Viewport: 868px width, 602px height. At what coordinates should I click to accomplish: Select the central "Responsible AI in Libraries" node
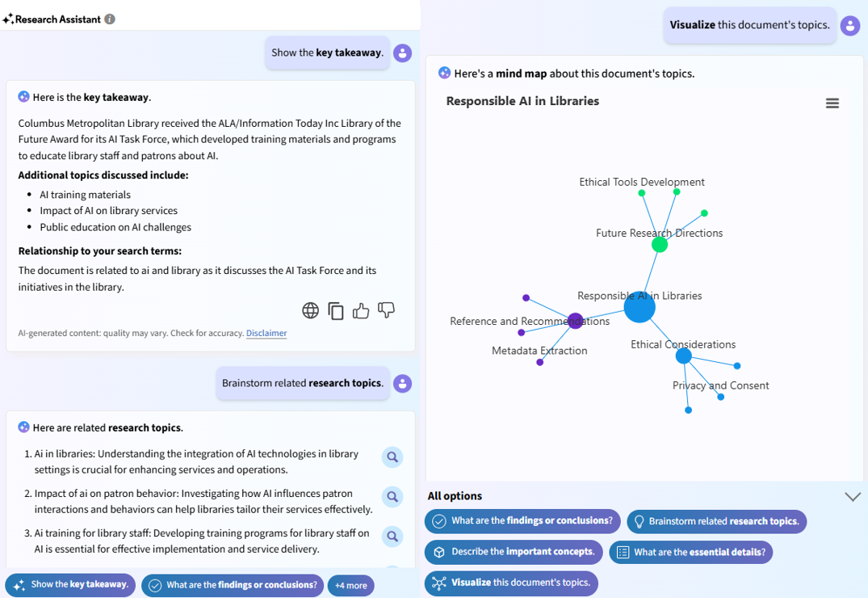[639, 307]
